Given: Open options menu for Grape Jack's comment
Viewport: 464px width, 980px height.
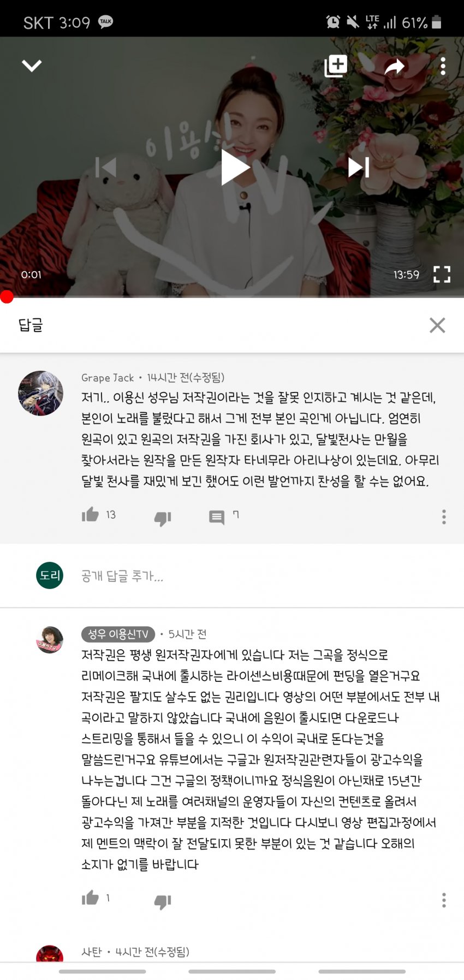Looking at the screenshot, I should click(444, 516).
